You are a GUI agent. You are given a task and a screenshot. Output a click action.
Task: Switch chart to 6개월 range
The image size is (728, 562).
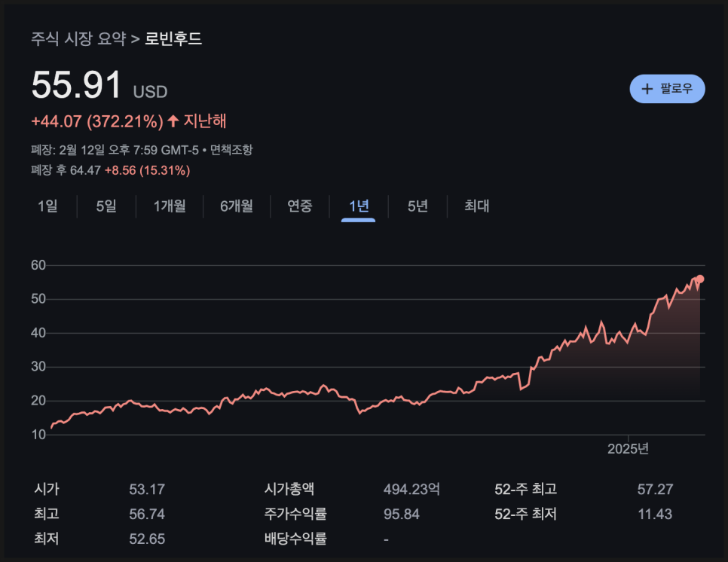[x=237, y=206]
